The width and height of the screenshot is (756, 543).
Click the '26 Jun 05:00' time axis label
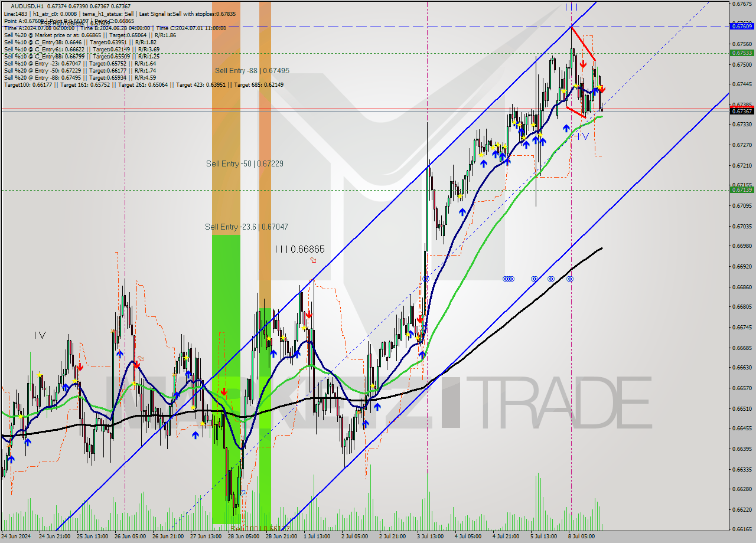132,537
